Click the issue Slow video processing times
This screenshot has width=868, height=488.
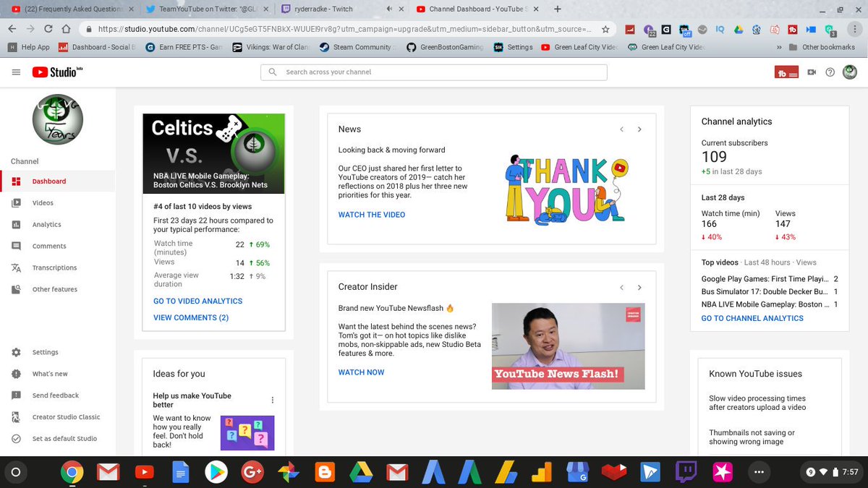(x=757, y=403)
